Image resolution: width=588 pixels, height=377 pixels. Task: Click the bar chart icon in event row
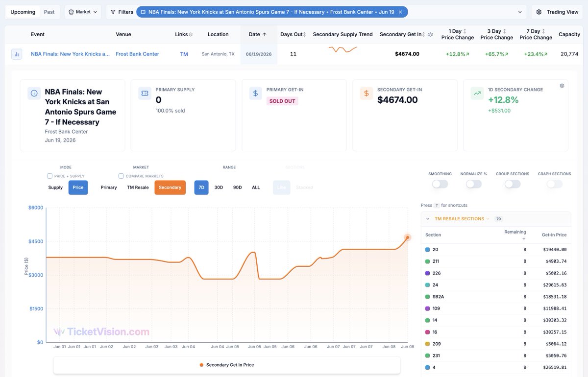point(17,54)
